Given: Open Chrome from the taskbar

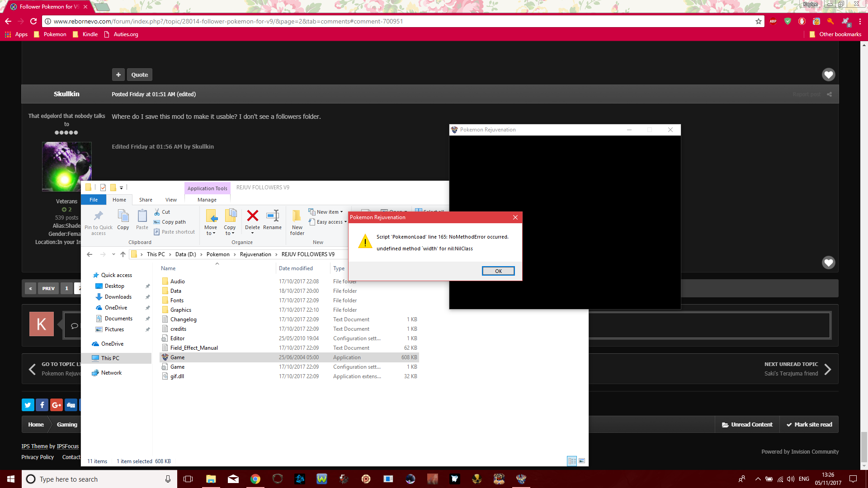Looking at the screenshot, I should point(255,479).
